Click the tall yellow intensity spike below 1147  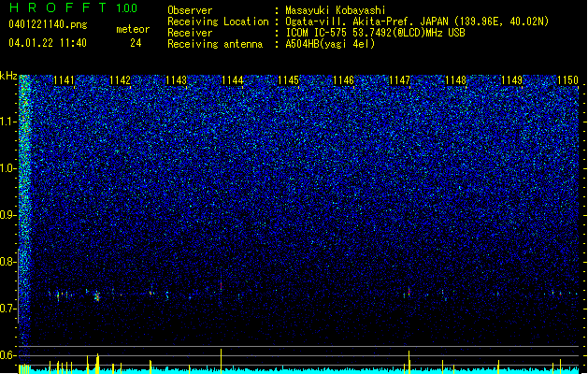coord(409,363)
